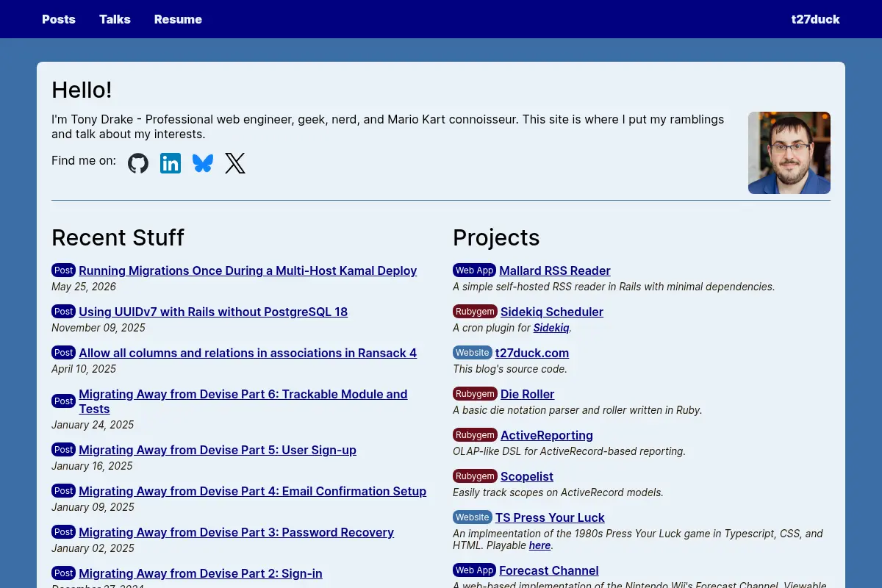The height and width of the screenshot is (588, 882).
Task: Open the GitHub profile icon
Action: (x=138, y=163)
